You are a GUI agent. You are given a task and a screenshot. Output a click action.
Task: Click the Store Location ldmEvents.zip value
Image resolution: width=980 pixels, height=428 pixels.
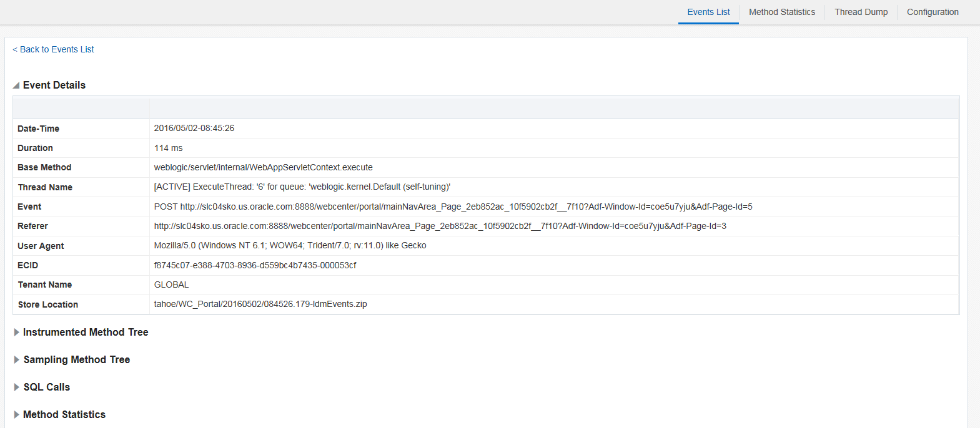(260, 304)
